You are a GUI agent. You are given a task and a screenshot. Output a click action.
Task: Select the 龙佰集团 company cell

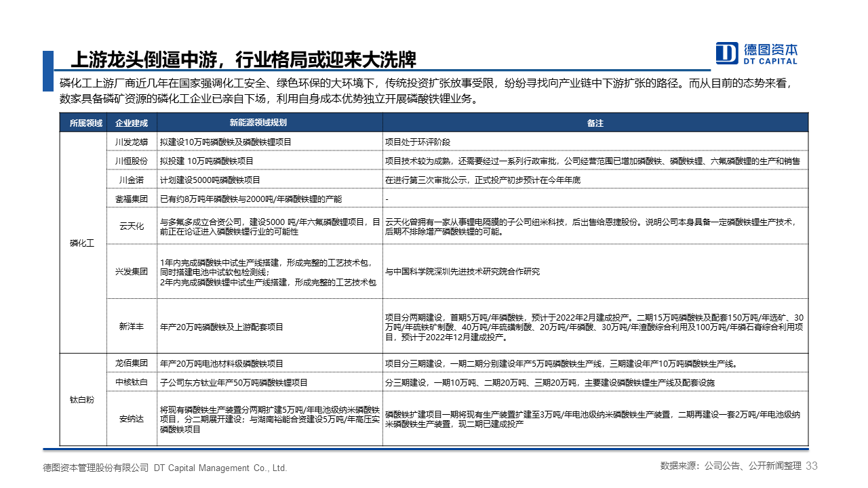(x=132, y=363)
